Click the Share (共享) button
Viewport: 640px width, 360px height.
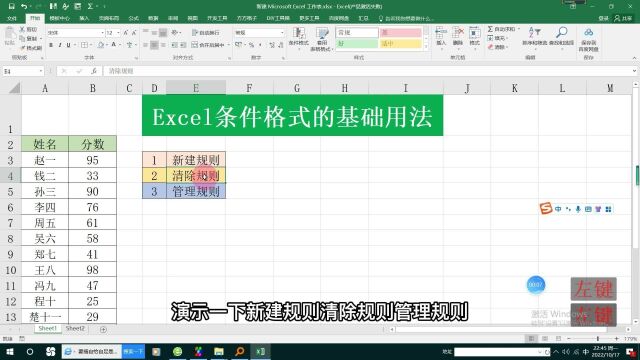pyautogui.click(x=622, y=18)
